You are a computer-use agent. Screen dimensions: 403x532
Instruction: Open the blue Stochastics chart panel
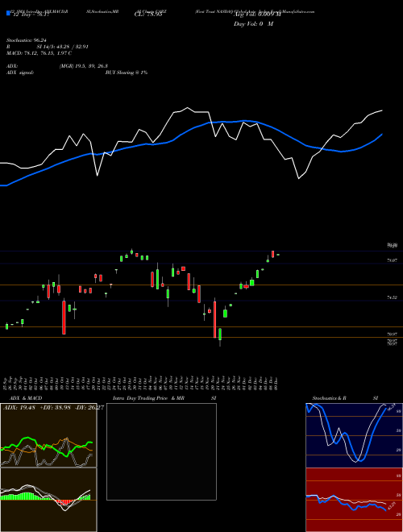click(355, 435)
